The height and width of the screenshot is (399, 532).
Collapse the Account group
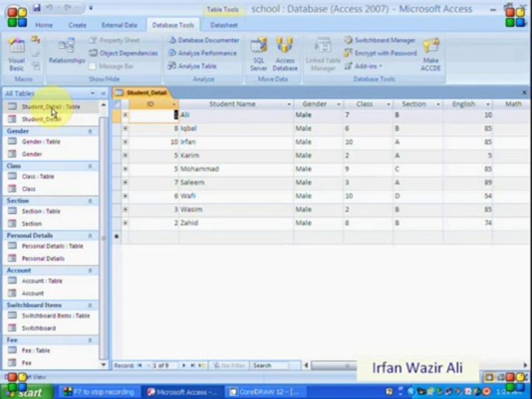coord(90,270)
